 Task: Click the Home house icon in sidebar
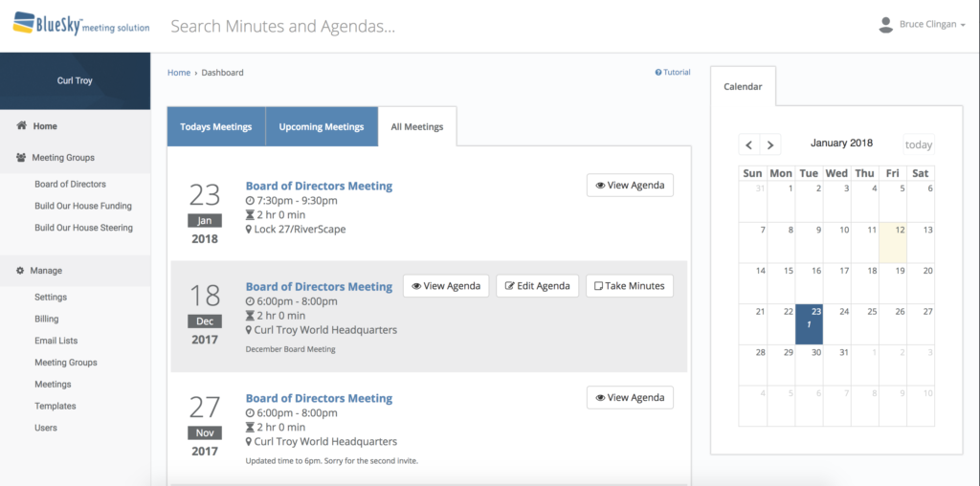point(21,125)
